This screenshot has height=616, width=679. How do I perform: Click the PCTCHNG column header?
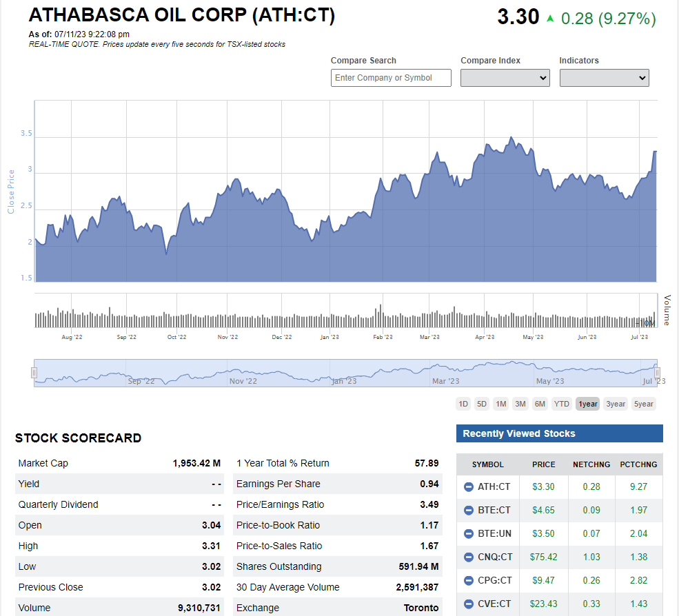pos(638,464)
